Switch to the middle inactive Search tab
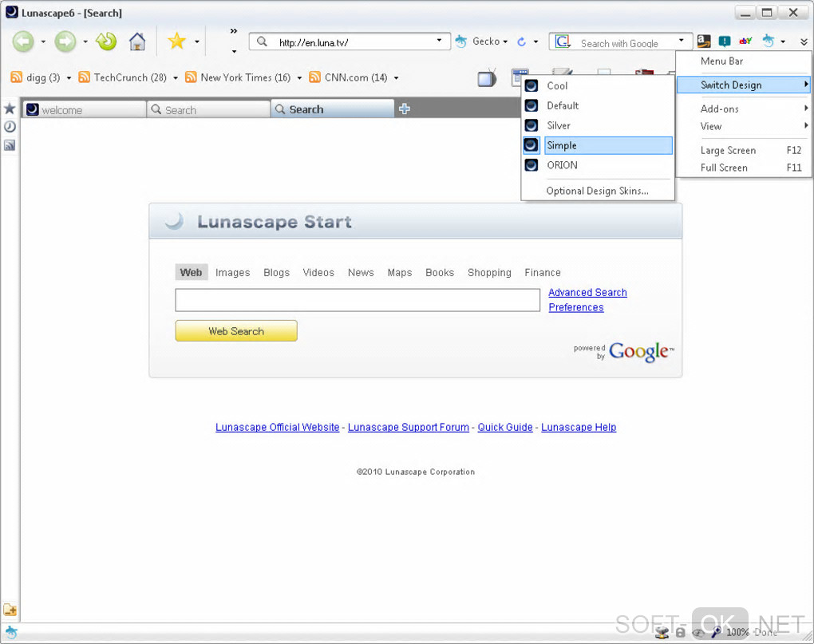The width and height of the screenshot is (814, 644). click(x=208, y=109)
